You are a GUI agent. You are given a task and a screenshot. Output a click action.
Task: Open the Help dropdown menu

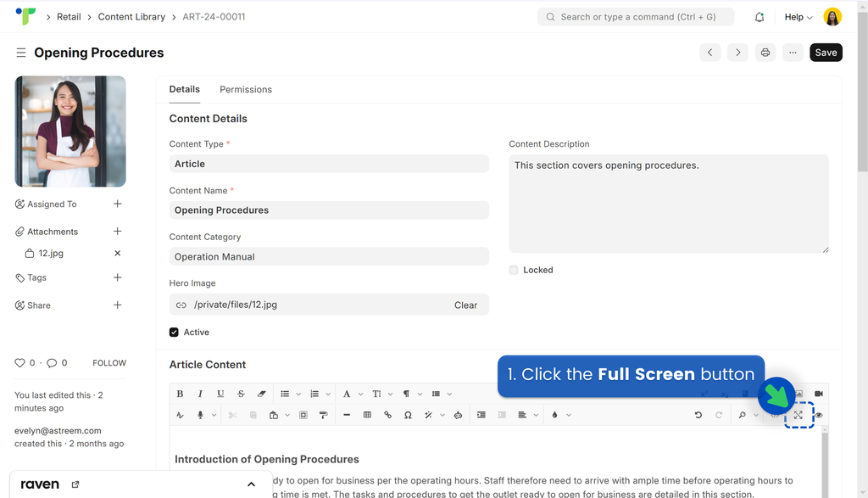tap(798, 17)
